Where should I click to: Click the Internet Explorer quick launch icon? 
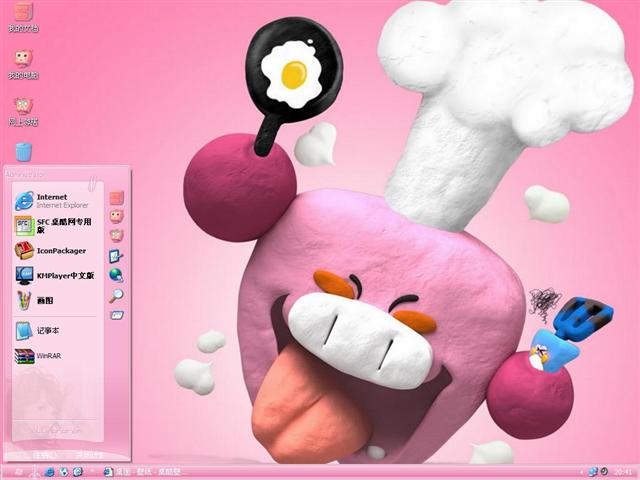point(49,471)
